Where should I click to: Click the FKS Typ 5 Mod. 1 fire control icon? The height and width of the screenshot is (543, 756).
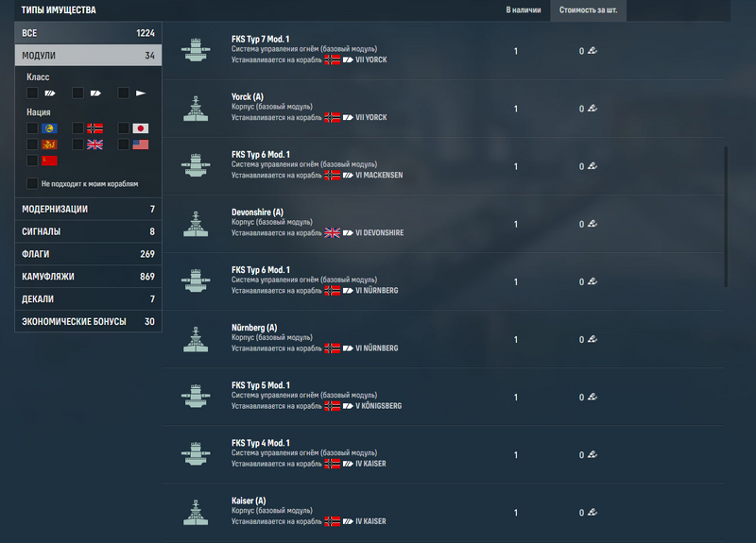[196, 396]
